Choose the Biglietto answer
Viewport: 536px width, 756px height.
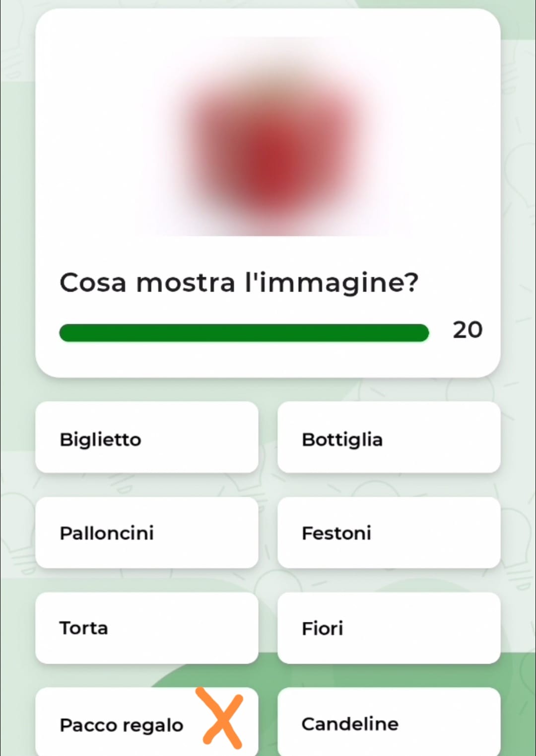[x=147, y=438]
